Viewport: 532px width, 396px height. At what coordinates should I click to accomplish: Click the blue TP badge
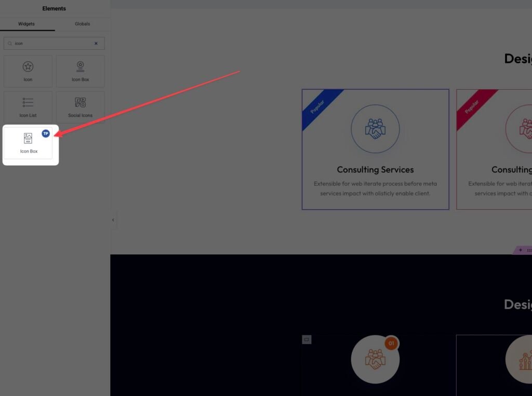pos(46,133)
